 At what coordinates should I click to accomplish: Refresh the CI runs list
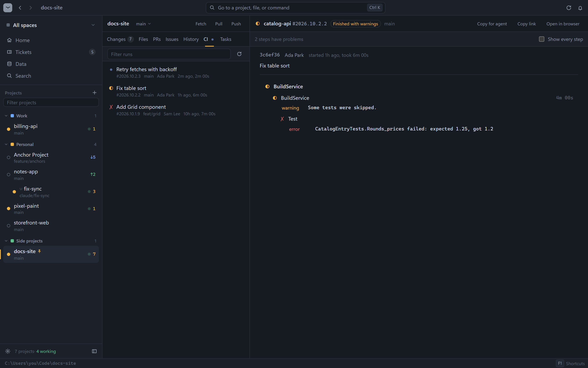[239, 54]
